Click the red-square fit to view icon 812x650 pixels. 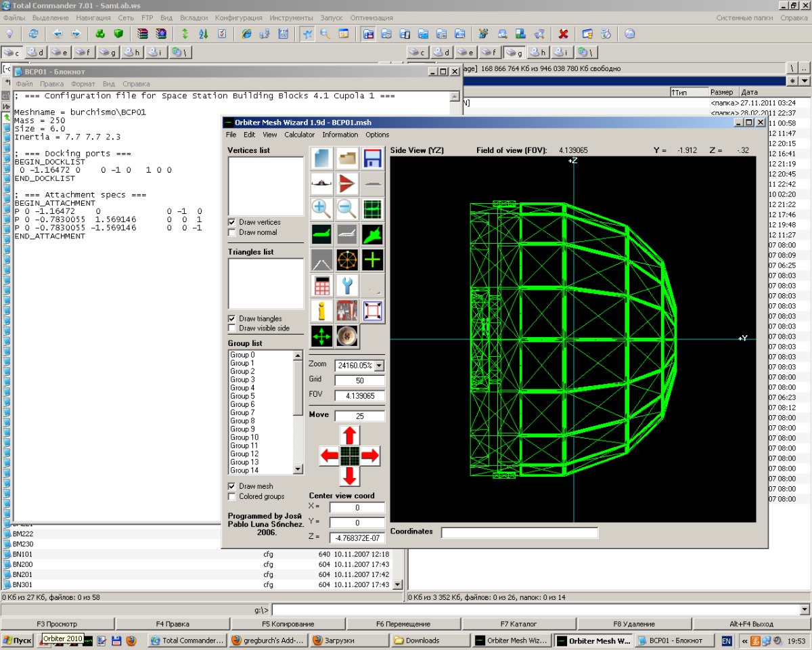point(372,311)
